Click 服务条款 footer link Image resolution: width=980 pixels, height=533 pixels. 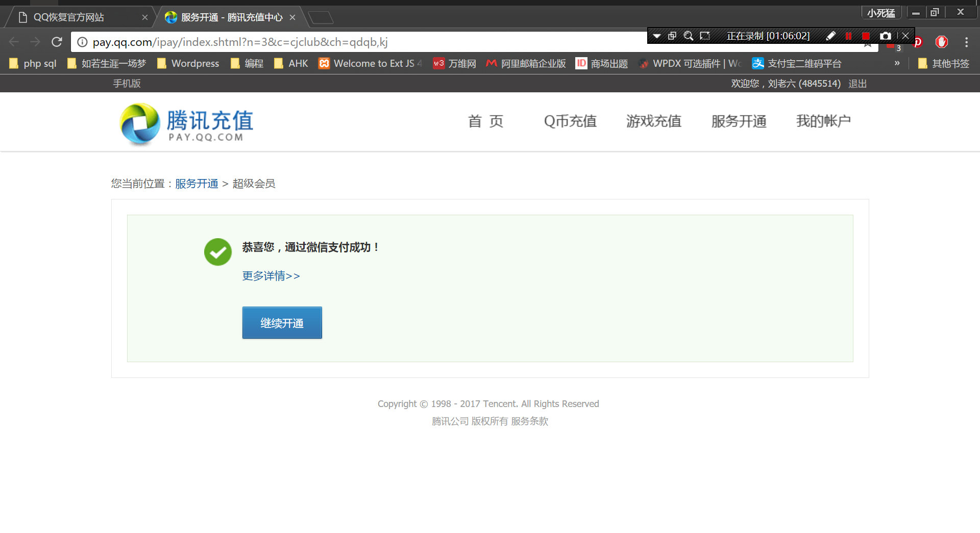click(529, 421)
